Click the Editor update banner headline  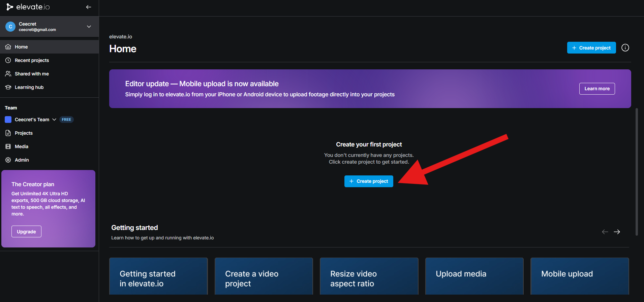[202, 84]
